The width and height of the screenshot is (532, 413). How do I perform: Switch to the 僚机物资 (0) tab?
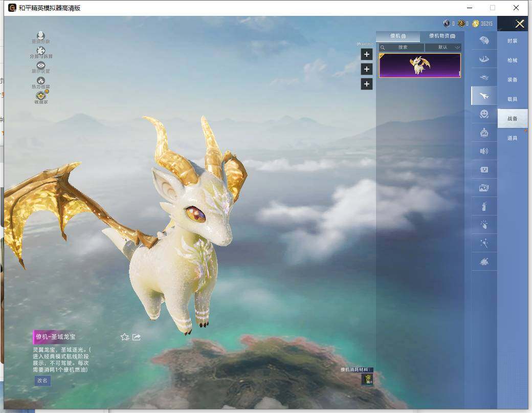[442, 36]
